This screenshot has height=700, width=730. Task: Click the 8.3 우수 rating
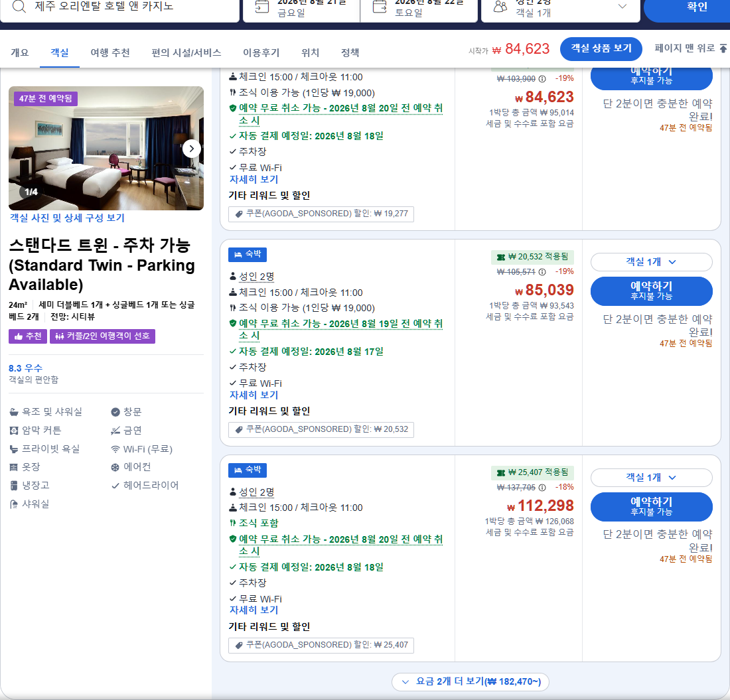(x=26, y=368)
